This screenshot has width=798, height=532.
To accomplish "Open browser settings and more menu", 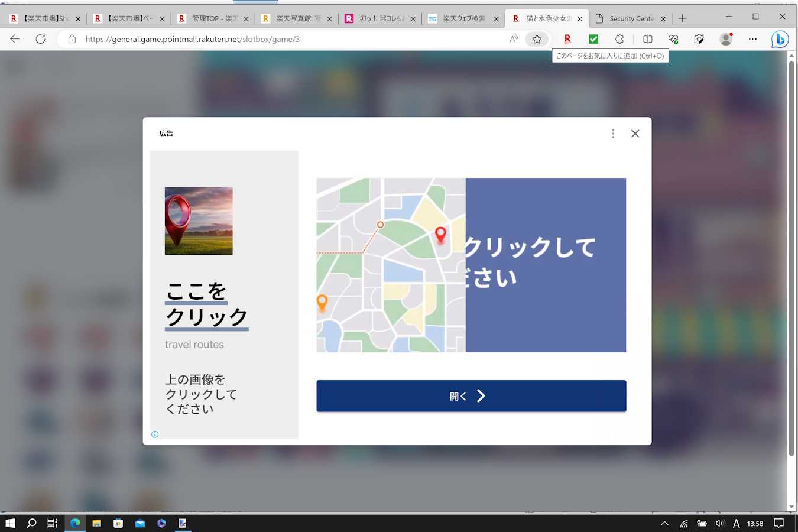I will coord(752,39).
